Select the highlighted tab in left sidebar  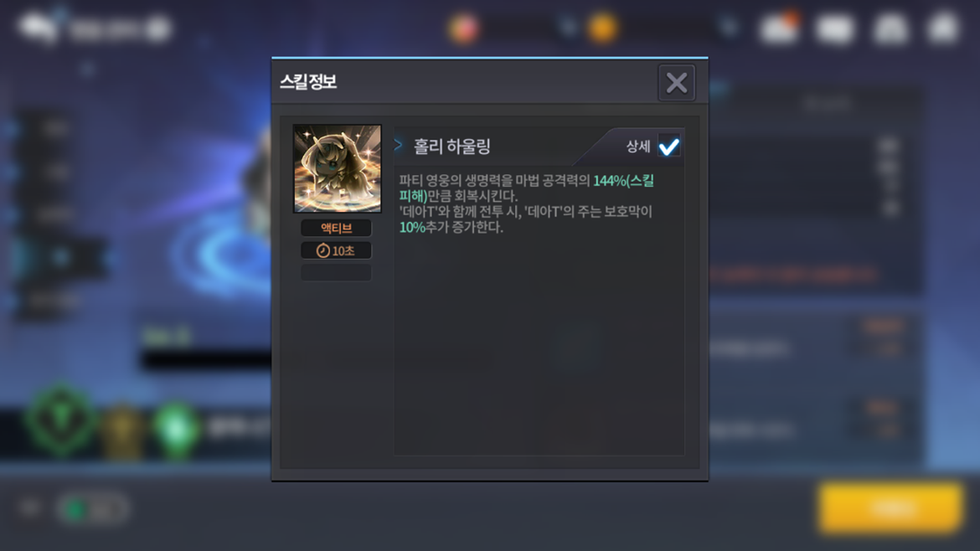(60, 257)
